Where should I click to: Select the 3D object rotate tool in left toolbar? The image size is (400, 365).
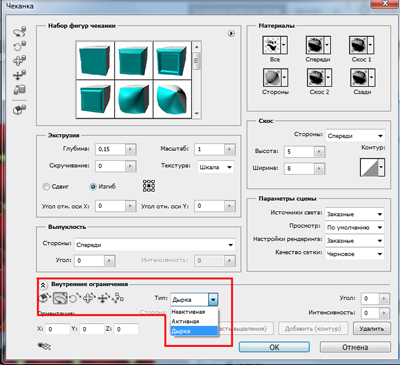pos(20,32)
